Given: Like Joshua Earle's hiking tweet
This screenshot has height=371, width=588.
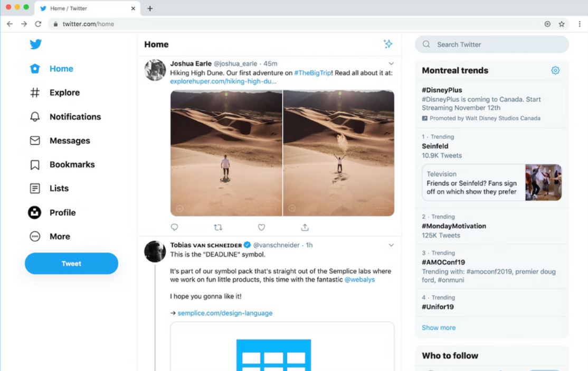Looking at the screenshot, I should pos(261,227).
